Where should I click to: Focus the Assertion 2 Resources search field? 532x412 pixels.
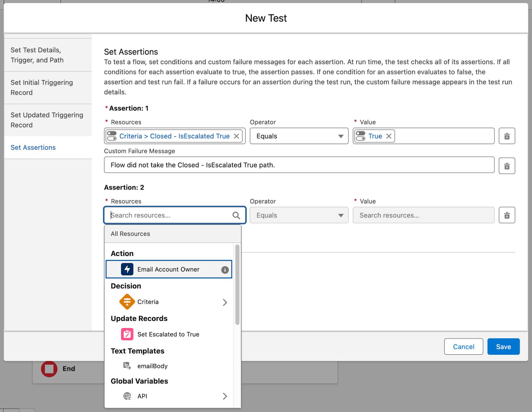175,215
